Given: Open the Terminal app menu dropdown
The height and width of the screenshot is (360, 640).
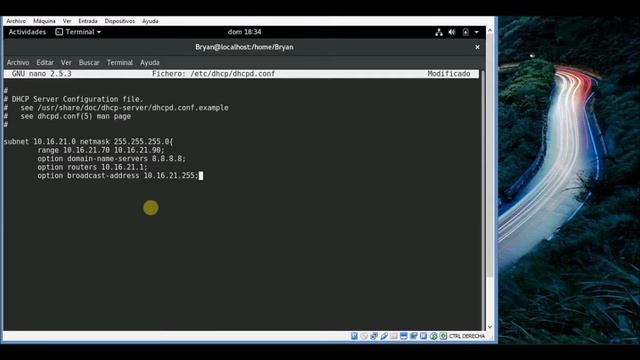Looking at the screenshot, I should click(78, 32).
